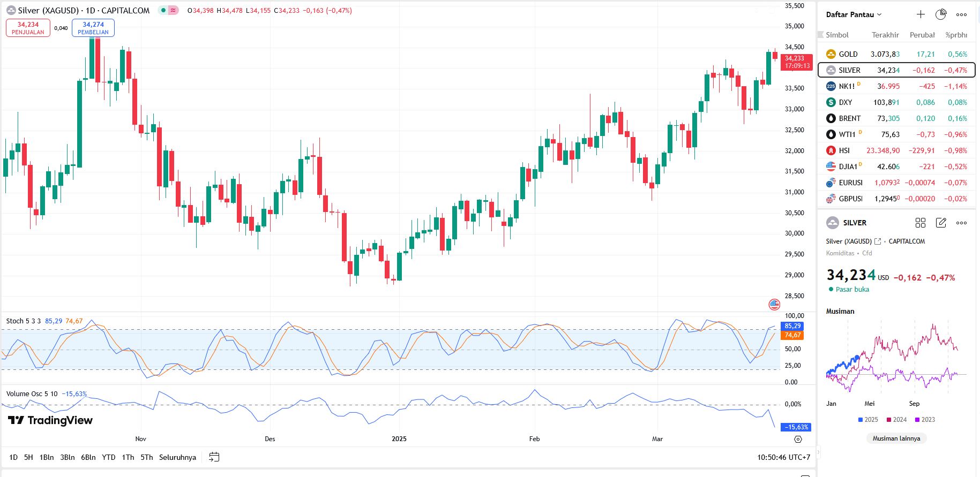Viewport: 980px width, 477px height.
Task: Switch chart range to 6Bln
Action: click(x=88, y=457)
